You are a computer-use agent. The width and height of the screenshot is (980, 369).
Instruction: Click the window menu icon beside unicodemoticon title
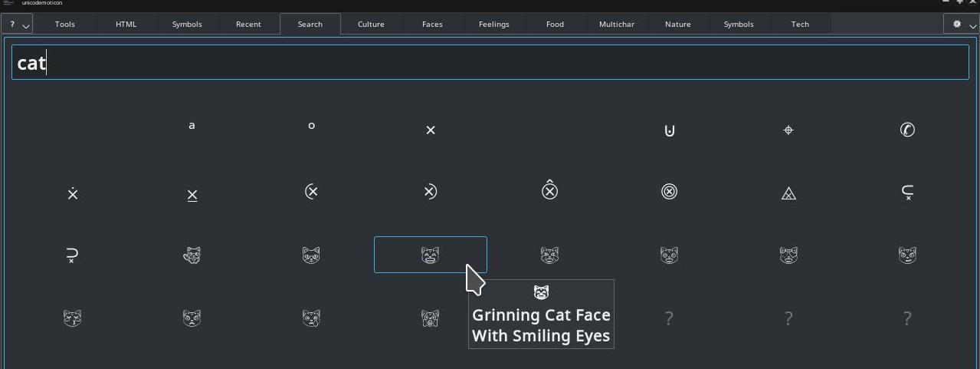point(8,3)
